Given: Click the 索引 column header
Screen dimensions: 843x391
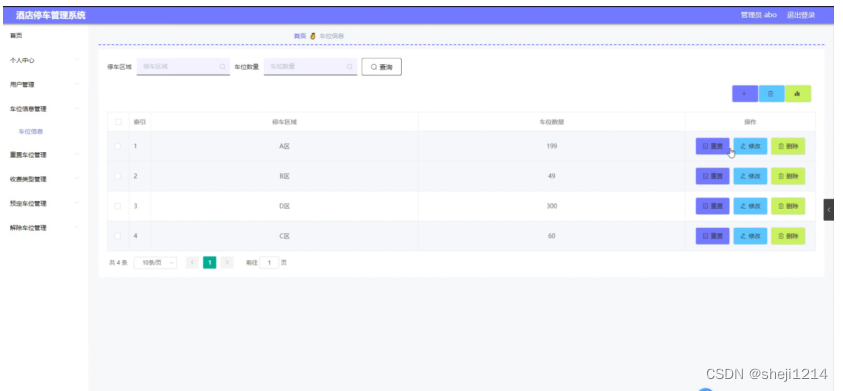Looking at the screenshot, I should (139, 122).
